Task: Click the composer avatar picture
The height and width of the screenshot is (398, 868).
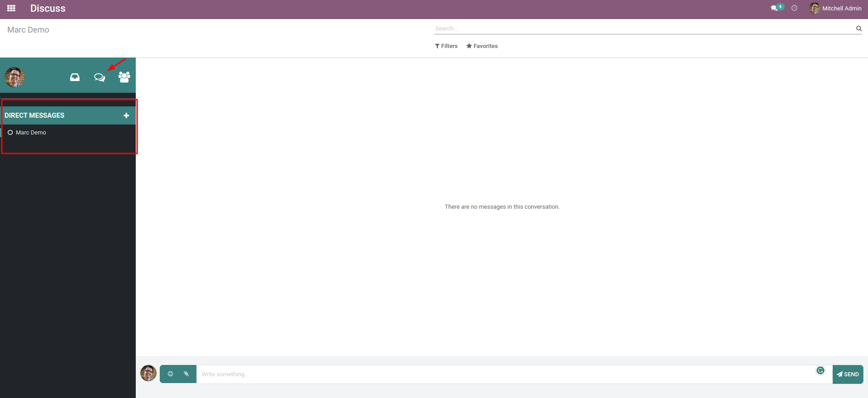Action: [x=148, y=373]
